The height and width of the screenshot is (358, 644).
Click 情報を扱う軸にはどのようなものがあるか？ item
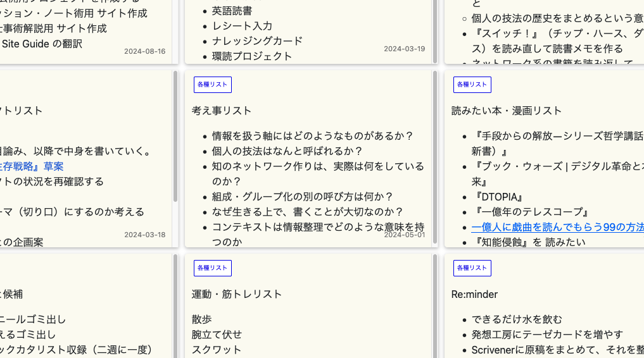(x=312, y=136)
